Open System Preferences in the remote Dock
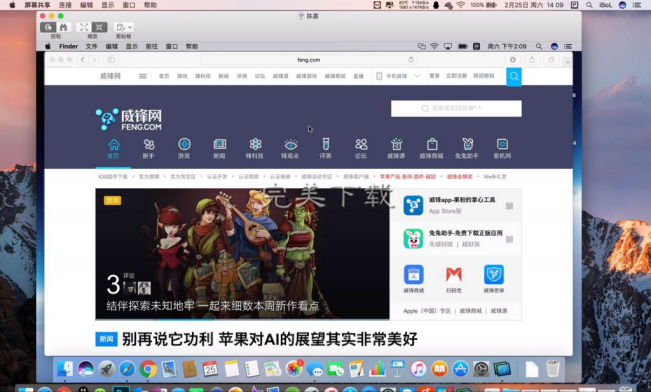The image size is (651, 392). coord(481,369)
